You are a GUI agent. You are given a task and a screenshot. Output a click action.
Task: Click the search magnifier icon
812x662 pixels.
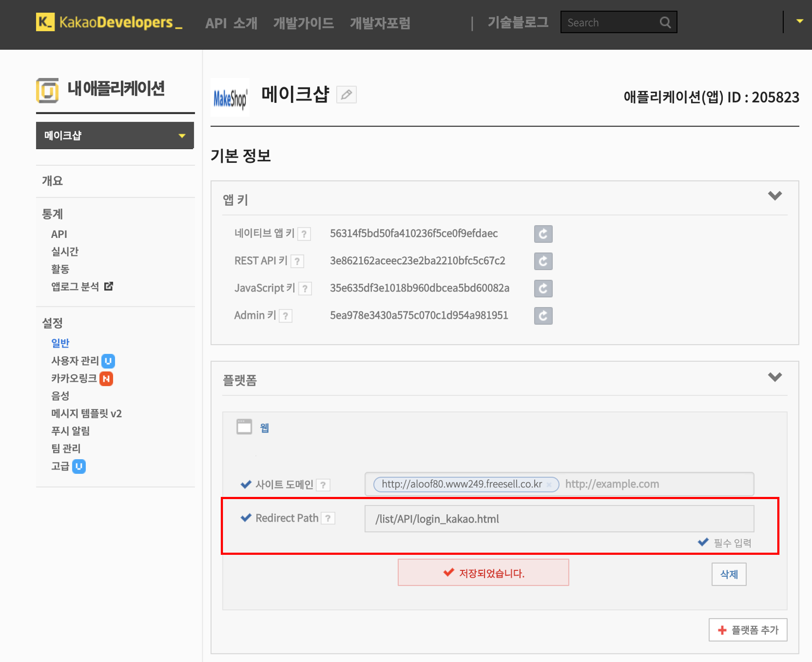tap(665, 22)
